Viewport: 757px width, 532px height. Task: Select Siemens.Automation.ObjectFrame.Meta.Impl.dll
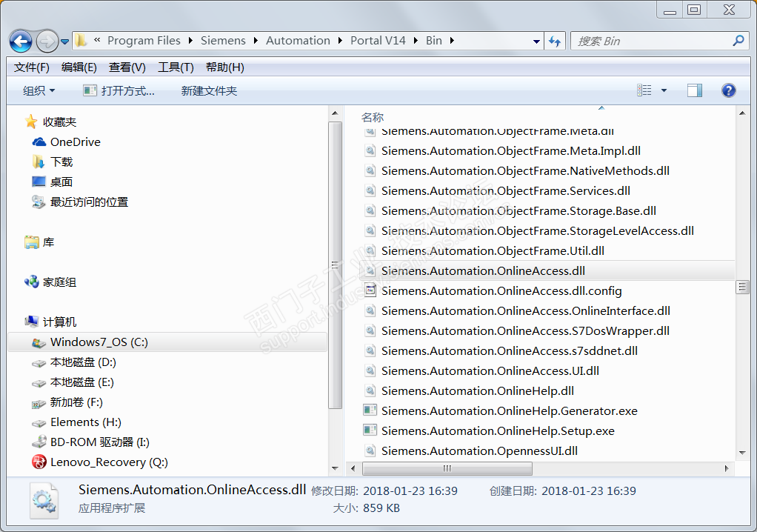[x=511, y=150]
